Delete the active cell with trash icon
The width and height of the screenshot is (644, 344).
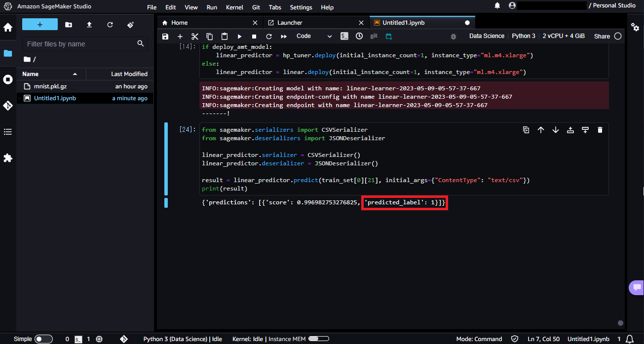[x=600, y=130]
